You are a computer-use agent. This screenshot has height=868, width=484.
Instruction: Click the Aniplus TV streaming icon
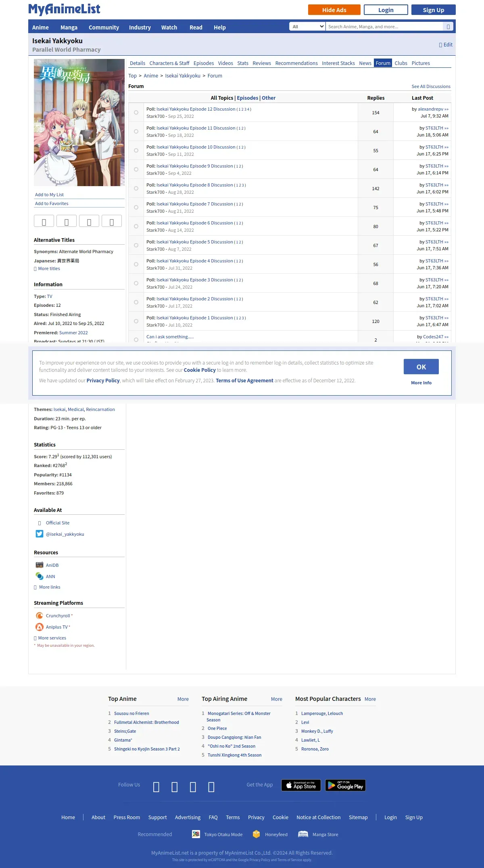click(40, 627)
